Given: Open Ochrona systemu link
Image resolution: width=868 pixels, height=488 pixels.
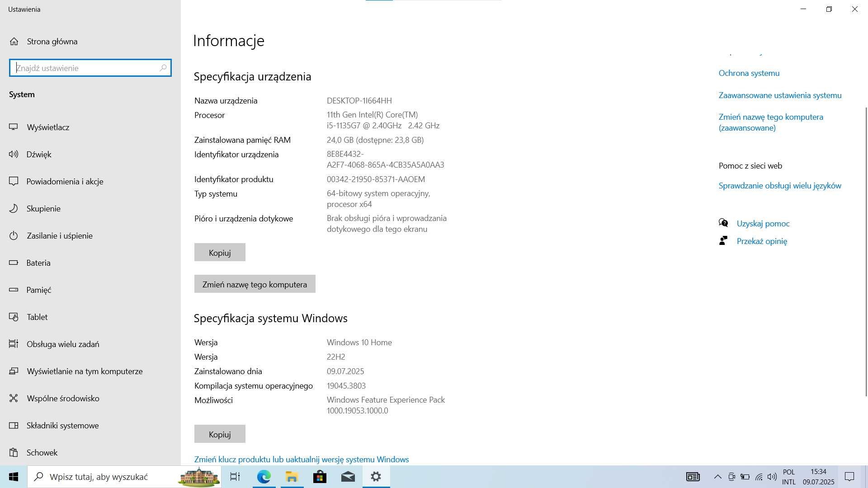Looking at the screenshot, I should click(x=749, y=73).
